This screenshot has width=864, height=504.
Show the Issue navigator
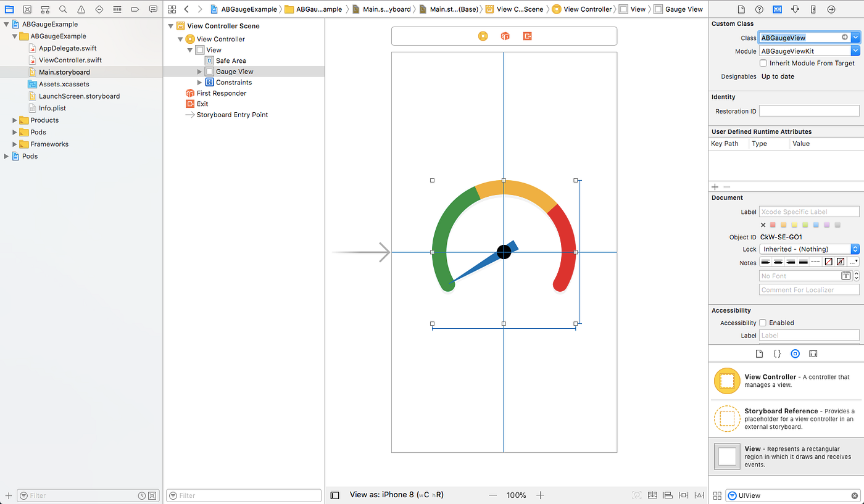point(80,9)
